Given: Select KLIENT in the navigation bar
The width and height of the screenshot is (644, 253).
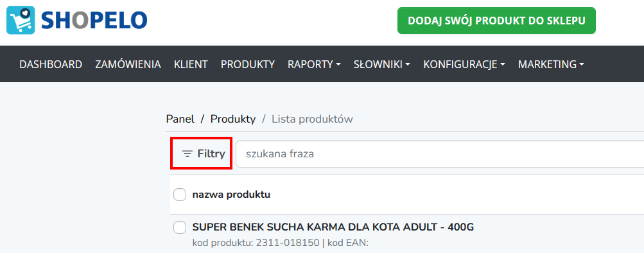Looking at the screenshot, I should (x=191, y=64).
